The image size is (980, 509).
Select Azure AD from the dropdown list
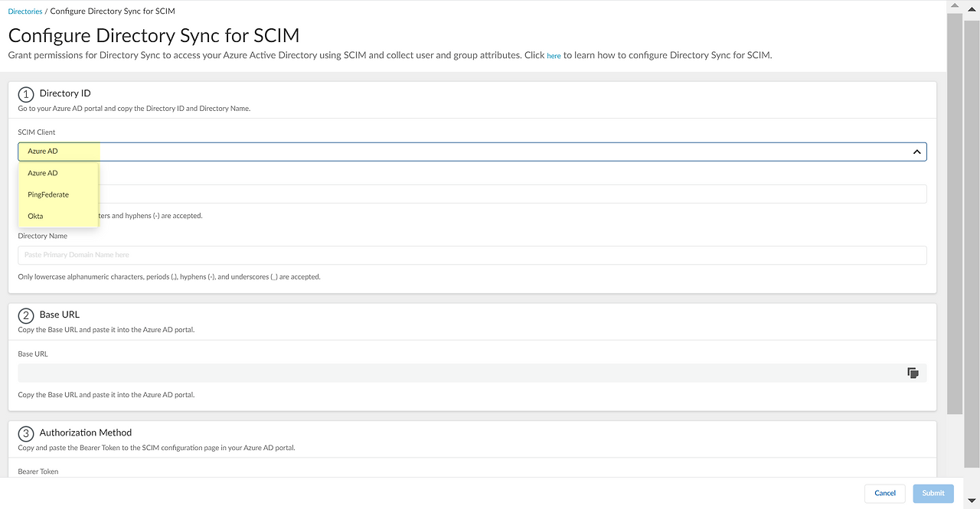click(58, 173)
